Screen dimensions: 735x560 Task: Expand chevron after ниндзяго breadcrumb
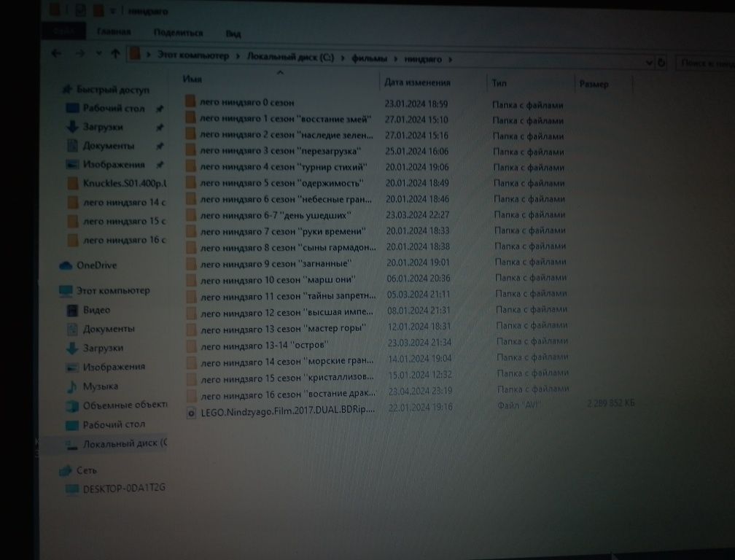450,60
